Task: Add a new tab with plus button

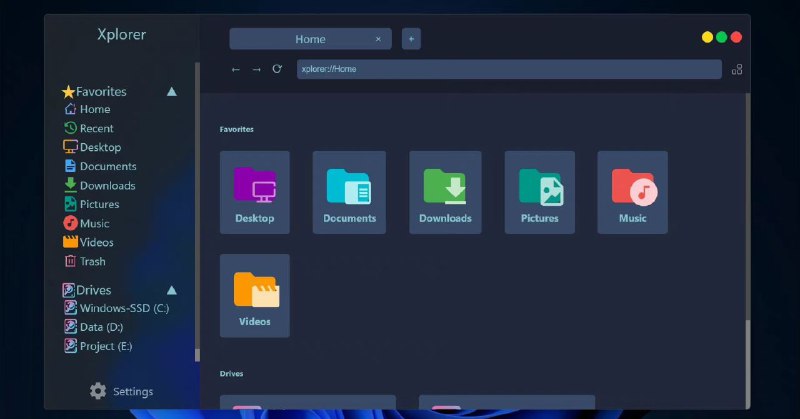Action: 411,39
